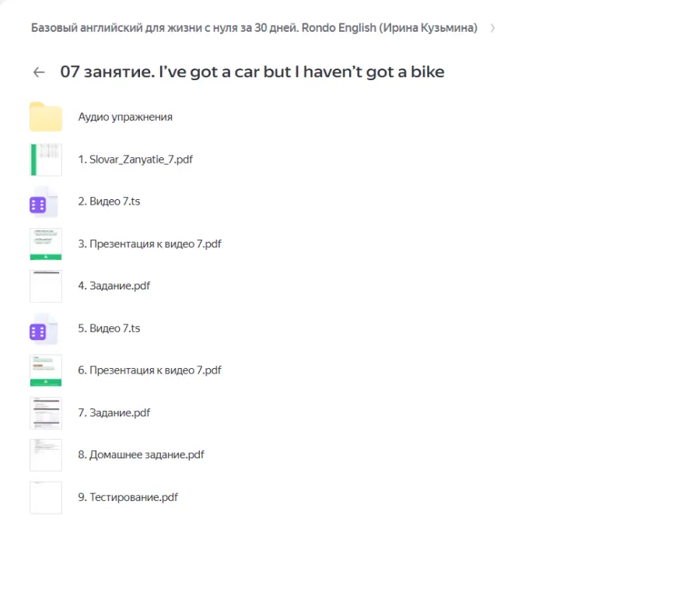Open the Аудио упражнения folder icon
This screenshot has height=589, width=700.
pos(46,117)
